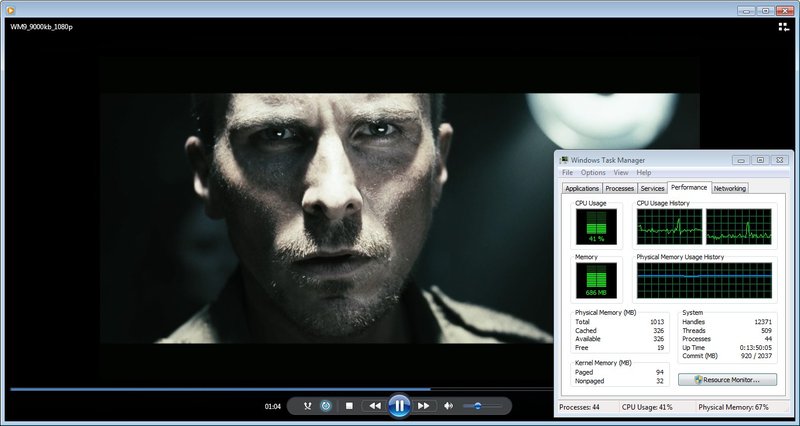The image size is (800, 426).
Task: Pause the video playback
Action: [x=399, y=406]
